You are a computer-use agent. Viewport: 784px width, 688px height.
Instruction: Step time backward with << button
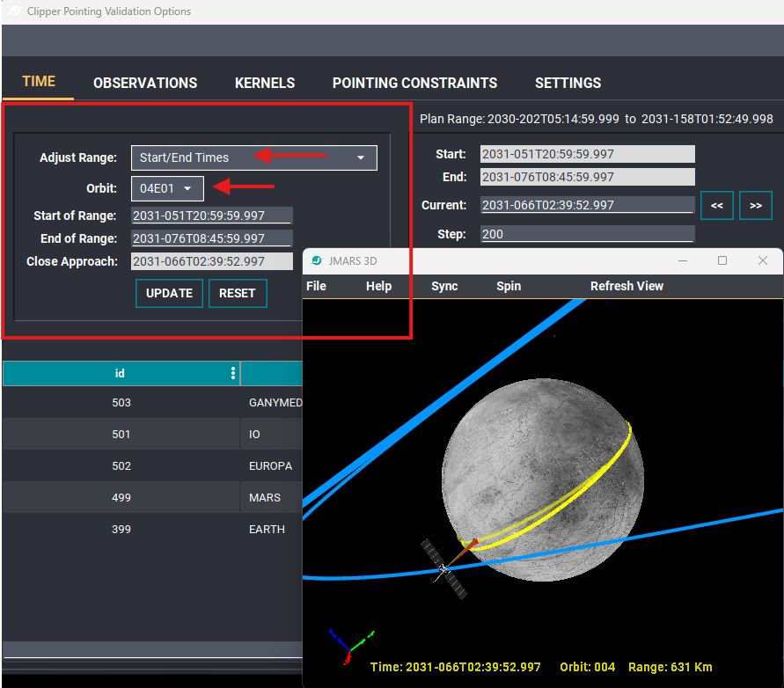717,206
